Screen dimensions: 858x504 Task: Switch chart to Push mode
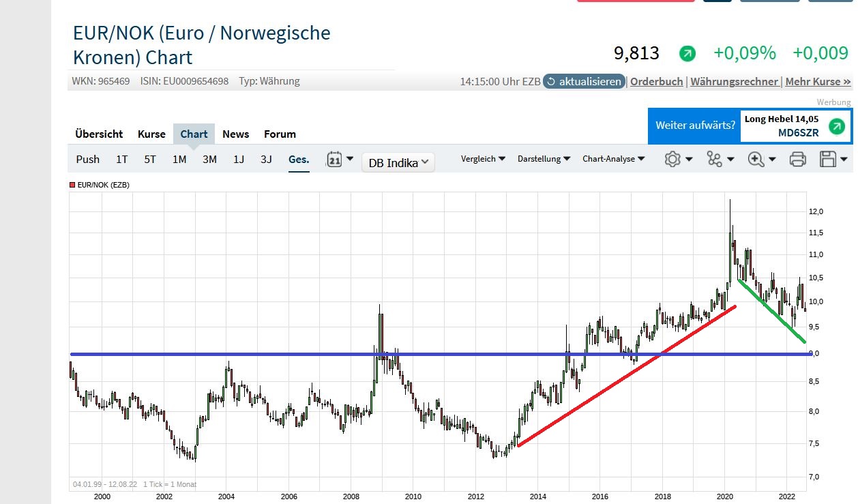click(x=87, y=160)
